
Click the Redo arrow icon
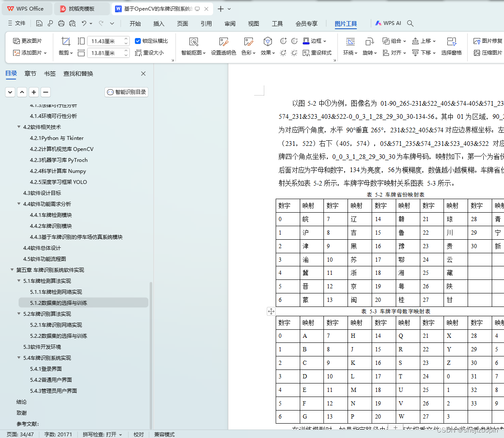(101, 23)
